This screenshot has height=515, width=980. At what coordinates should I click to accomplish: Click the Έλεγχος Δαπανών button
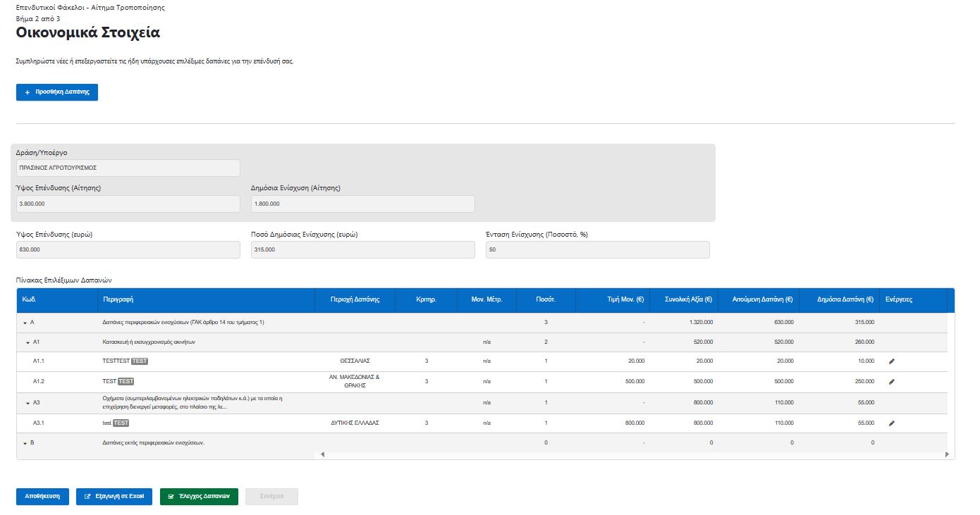tap(200, 497)
